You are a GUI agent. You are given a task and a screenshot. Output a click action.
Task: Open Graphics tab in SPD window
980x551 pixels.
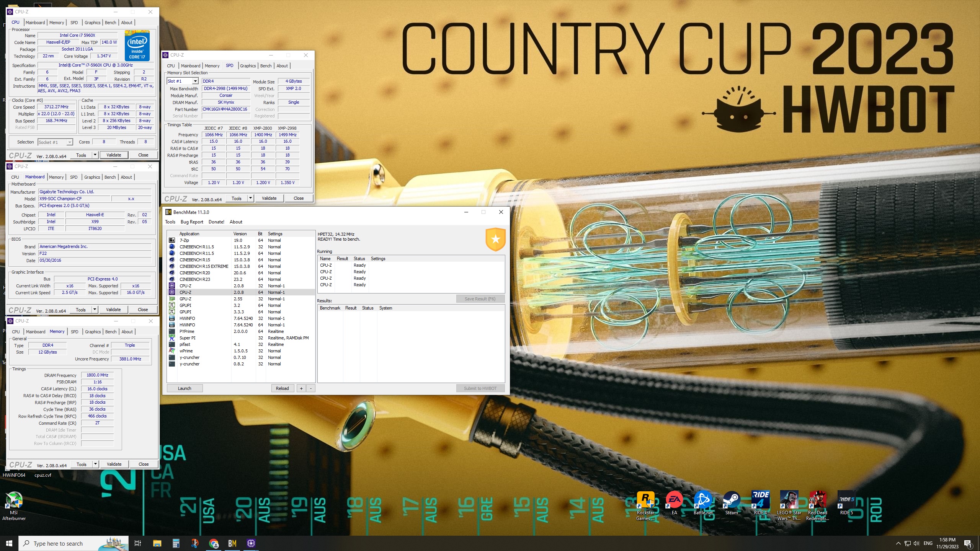(x=248, y=66)
